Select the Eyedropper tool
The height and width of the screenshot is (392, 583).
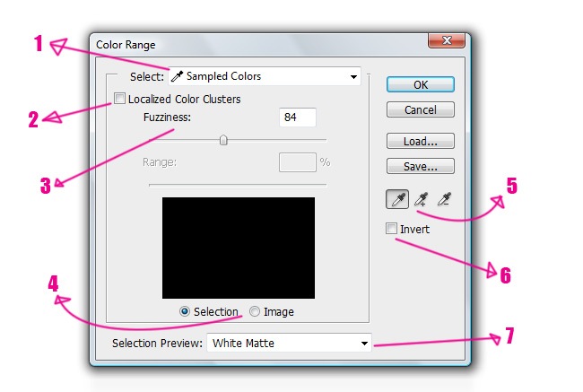pyautogui.click(x=397, y=199)
